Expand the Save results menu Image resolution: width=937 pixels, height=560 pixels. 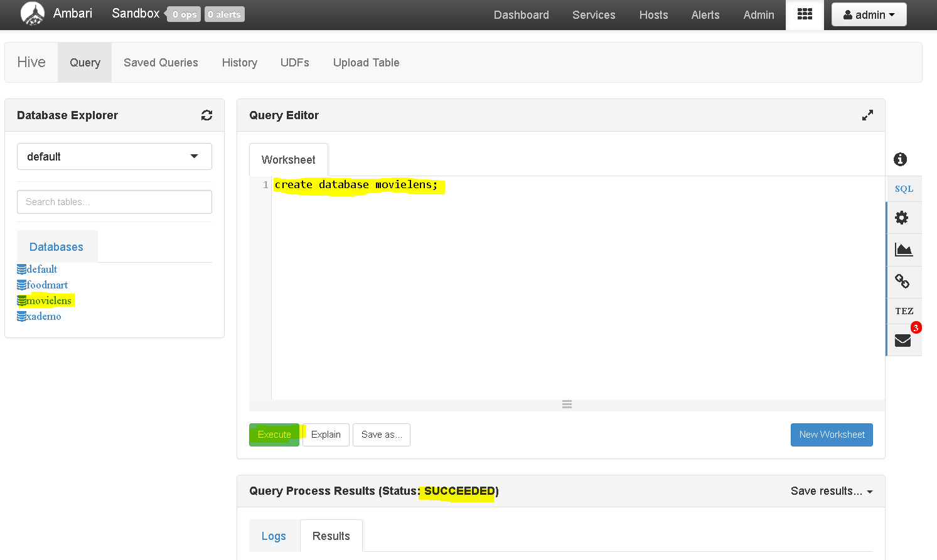point(832,491)
